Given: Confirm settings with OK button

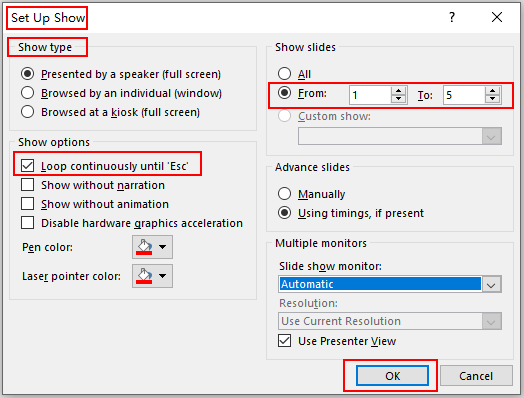Looking at the screenshot, I should pyautogui.click(x=392, y=376).
